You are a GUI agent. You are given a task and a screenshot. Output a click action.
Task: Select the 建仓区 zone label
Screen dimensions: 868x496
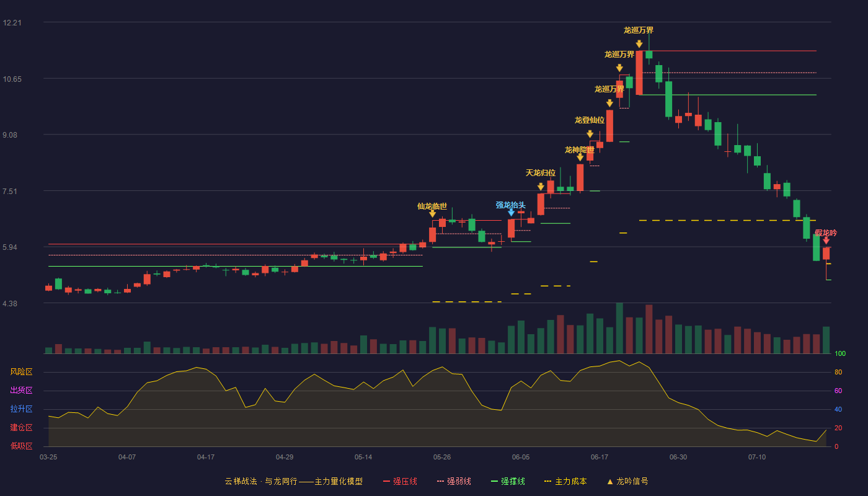21,428
